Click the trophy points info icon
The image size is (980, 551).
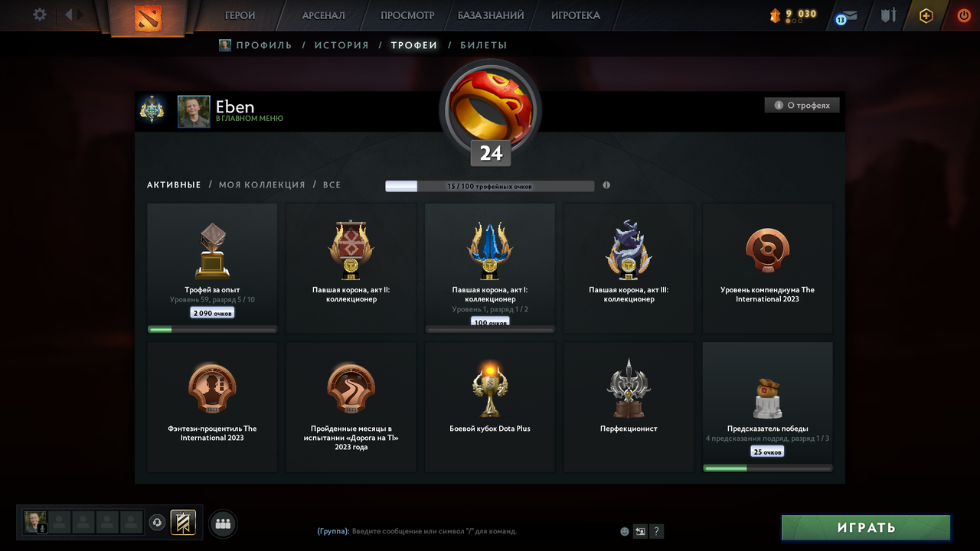606,185
